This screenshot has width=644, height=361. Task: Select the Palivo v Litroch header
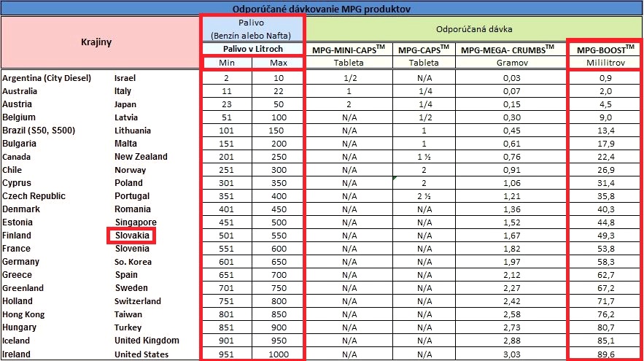pos(252,49)
